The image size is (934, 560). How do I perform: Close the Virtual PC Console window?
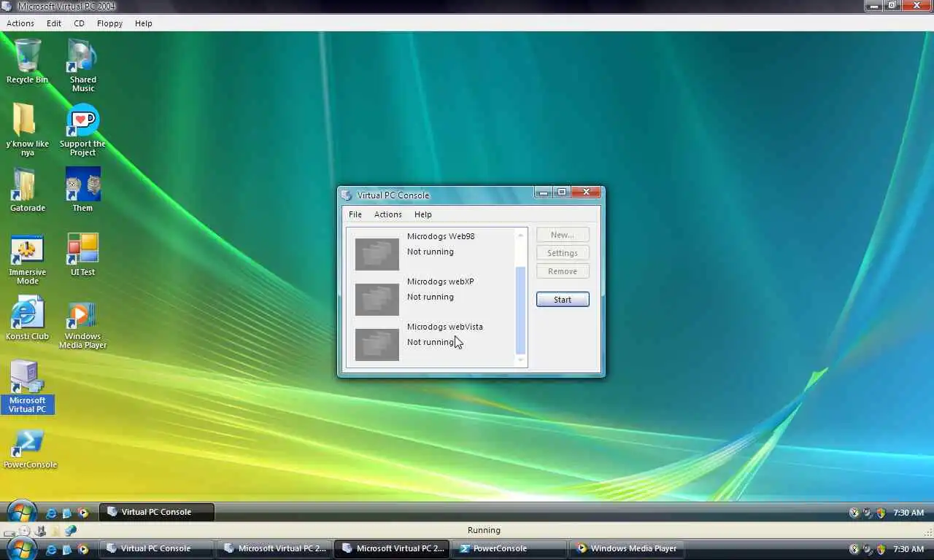[586, 192]
